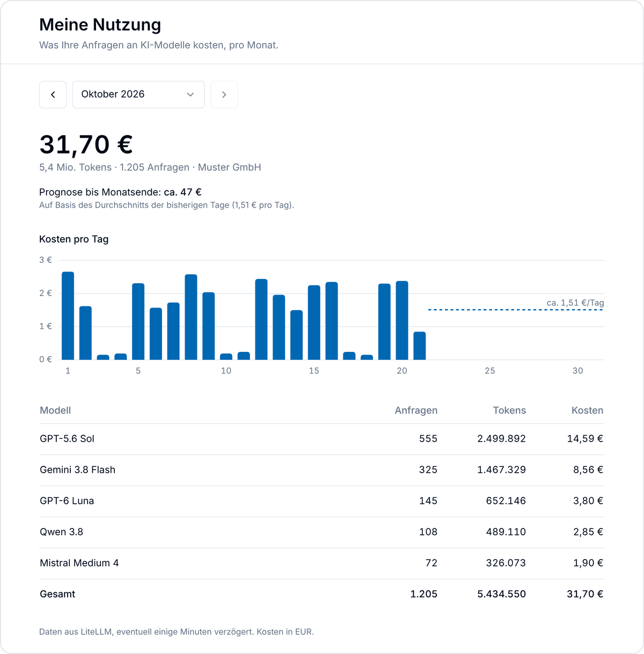Go to the previous month with left chevron
644x654 pixels.
[53, 94]
